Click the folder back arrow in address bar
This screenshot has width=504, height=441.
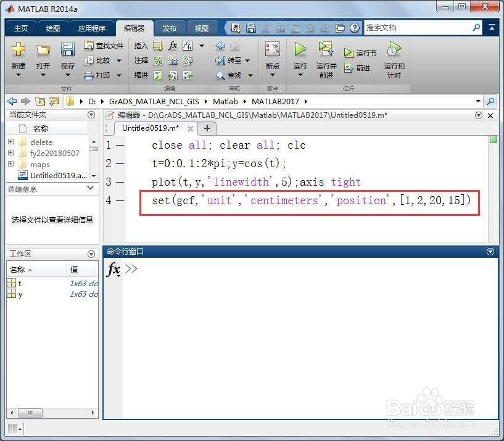[12, 102]
